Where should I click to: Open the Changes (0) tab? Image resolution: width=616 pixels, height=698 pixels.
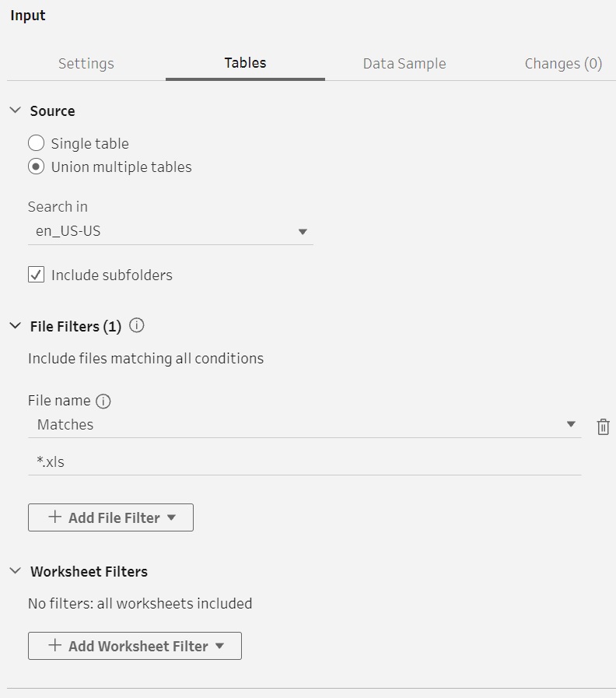[563, 63]
